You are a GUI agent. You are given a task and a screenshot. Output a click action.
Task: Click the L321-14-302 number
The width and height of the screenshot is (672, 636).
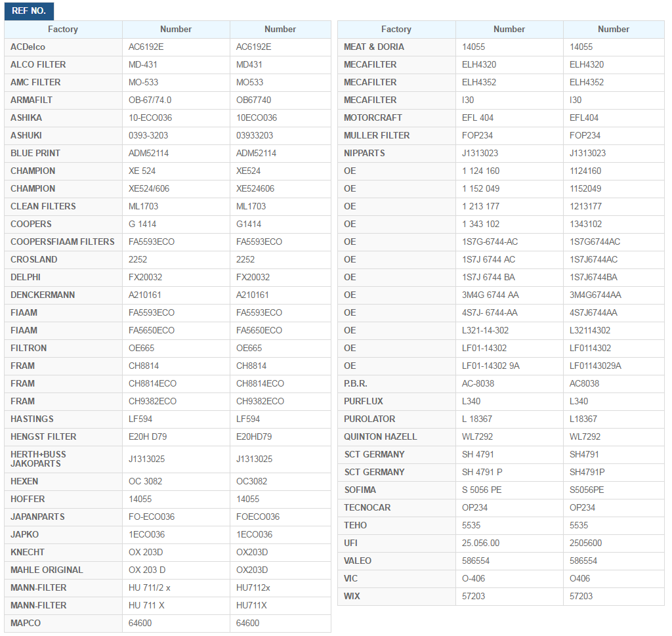pos(486,330)
